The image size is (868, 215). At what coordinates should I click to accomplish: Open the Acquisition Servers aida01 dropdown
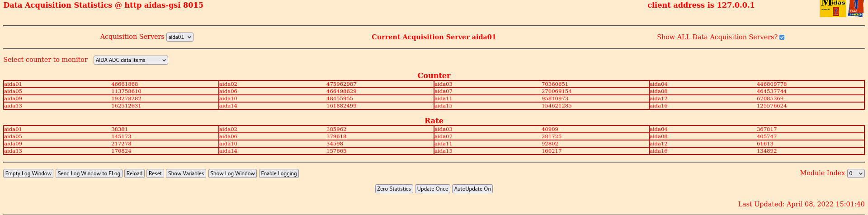[x=180, y=37]
